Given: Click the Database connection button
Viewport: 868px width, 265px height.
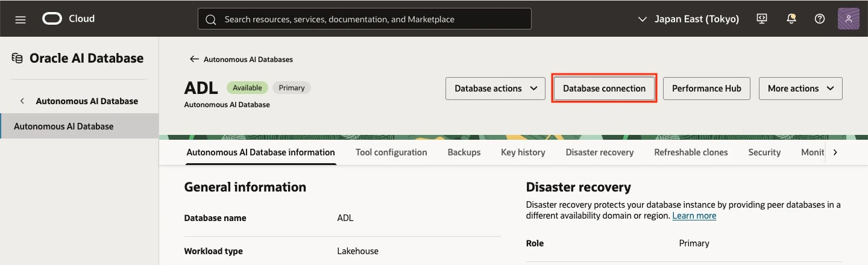Looking at the screenshot, I should click(x=604, y=89).
